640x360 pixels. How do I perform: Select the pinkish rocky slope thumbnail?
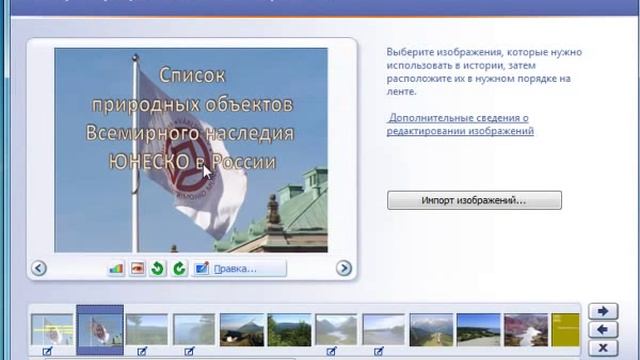point(526,329)
